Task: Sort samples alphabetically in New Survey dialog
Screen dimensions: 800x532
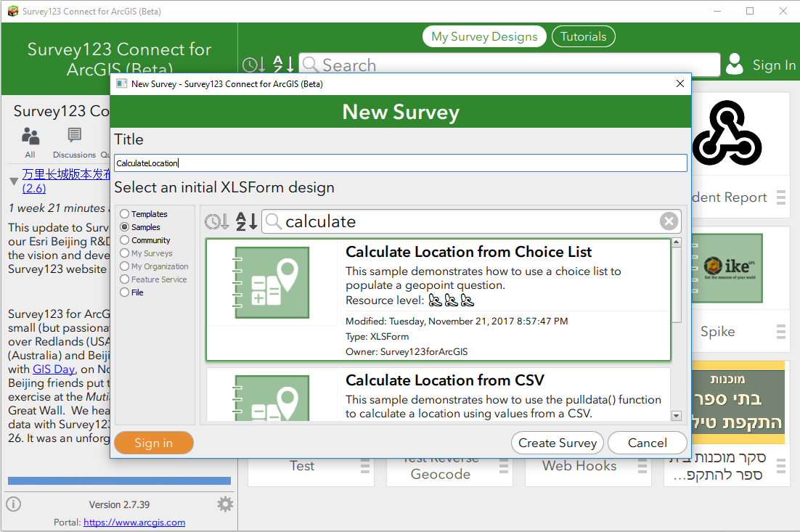Action: click(x=246, y=221)
